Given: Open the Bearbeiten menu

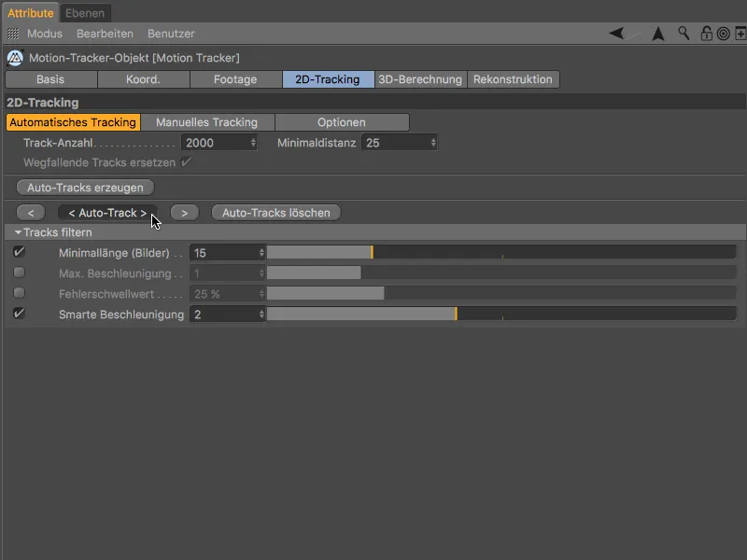Looking at the screenshot, I should (x=105, y=34).
